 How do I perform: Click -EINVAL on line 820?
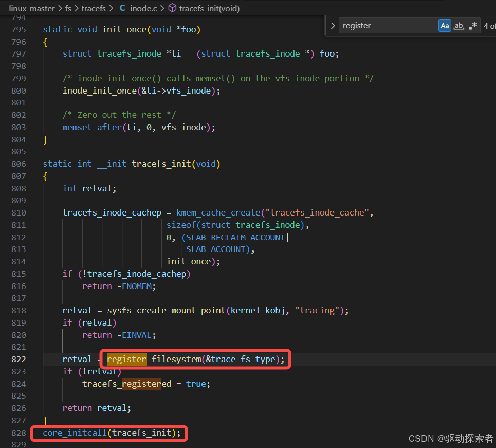[135, 335]
